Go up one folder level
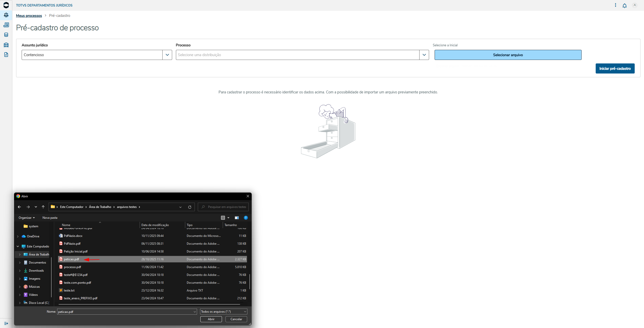644x328 pixels. pyautogui.click(x=43, y=207)
